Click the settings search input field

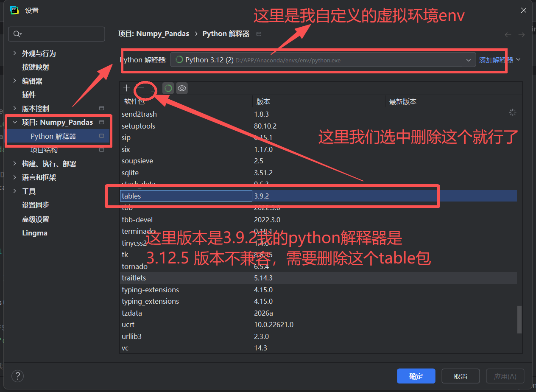click(x=56, y=34)
